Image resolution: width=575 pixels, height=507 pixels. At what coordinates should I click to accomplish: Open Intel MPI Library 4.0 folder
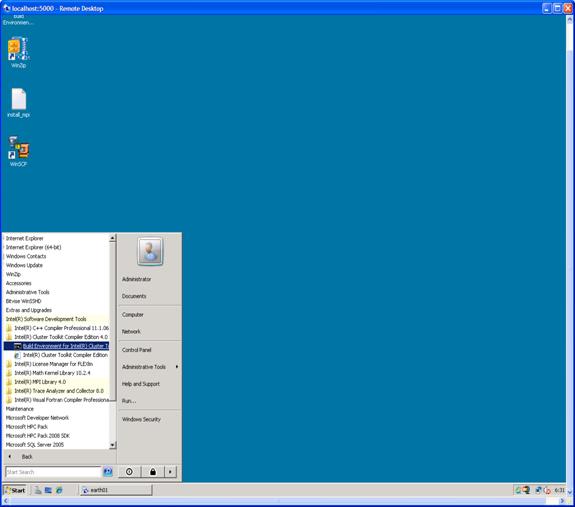[36, 382]
